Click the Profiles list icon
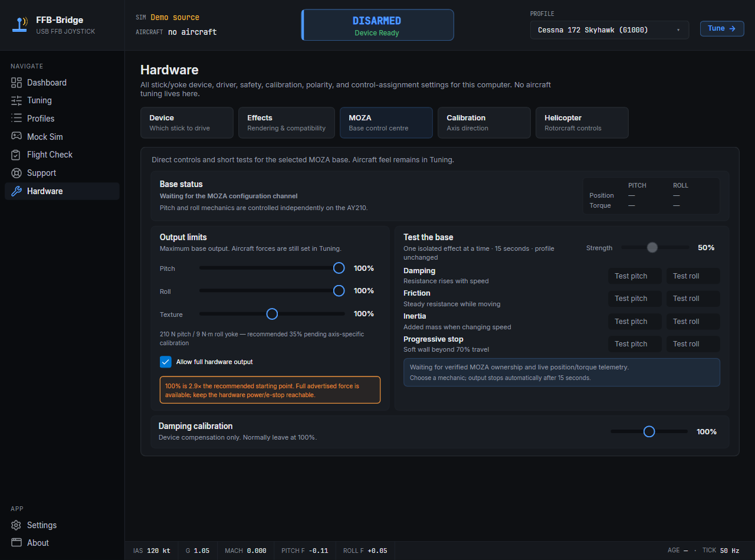 [x=17, y=119]
